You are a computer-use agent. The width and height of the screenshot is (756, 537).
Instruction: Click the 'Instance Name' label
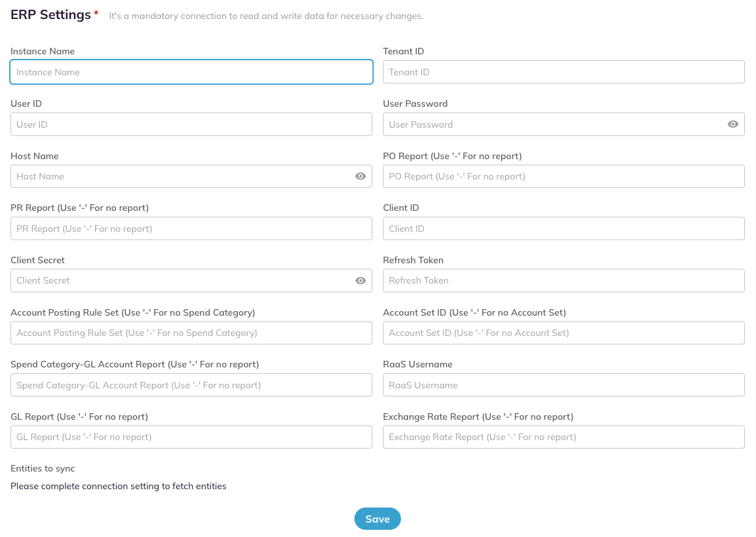tap(43, 51)
